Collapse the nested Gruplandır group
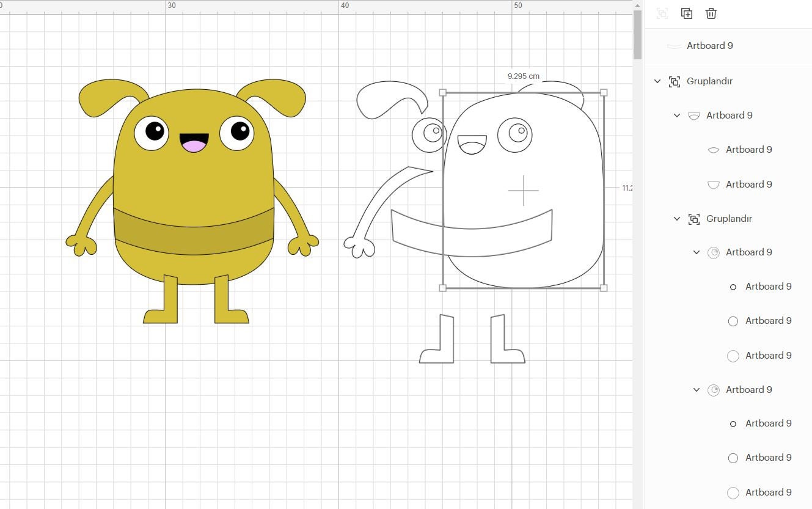812x509 pixels. click(x=677, y=218)
